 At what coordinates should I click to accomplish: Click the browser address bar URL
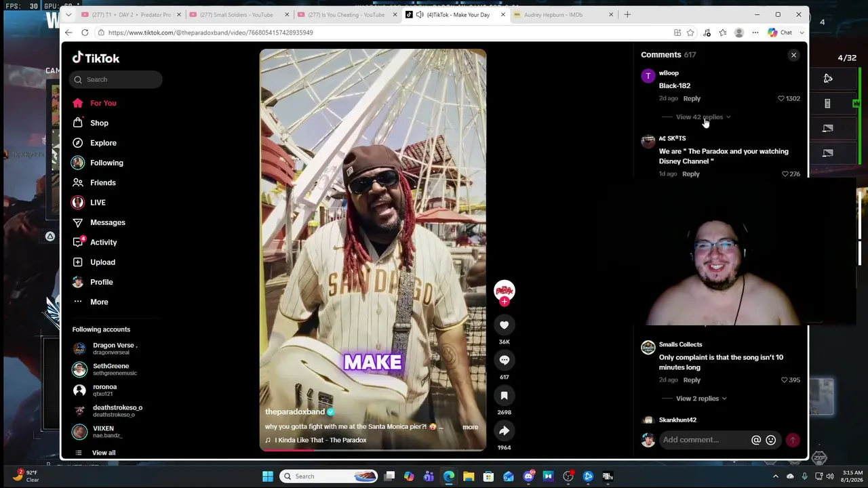pyautogui.click(x=210, y=33)
